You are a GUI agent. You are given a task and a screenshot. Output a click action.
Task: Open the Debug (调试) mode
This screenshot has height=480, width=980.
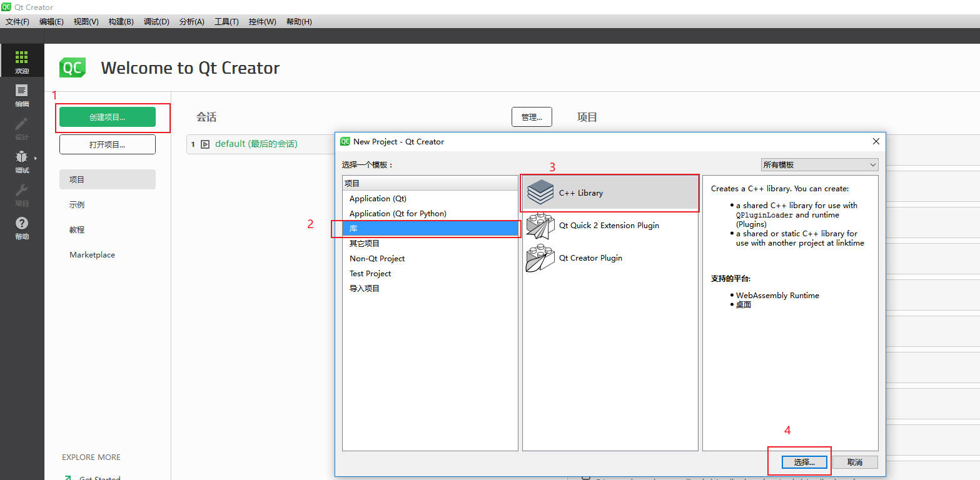tap(22, 161)
